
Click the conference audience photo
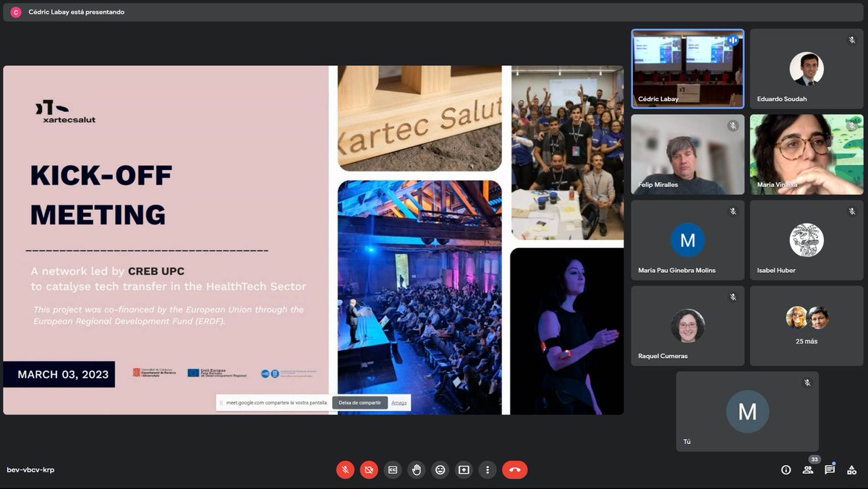pos(420,297)
